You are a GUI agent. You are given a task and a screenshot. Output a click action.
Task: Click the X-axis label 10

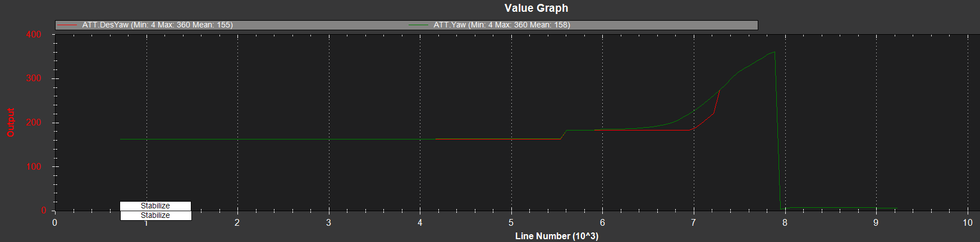click(968, 222)
